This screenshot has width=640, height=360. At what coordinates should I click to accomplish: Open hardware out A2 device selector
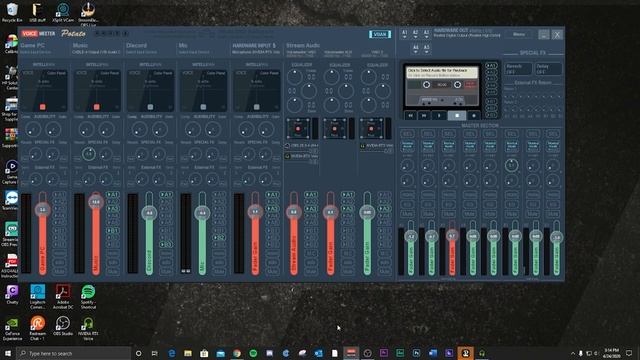(x=415, y=34)
